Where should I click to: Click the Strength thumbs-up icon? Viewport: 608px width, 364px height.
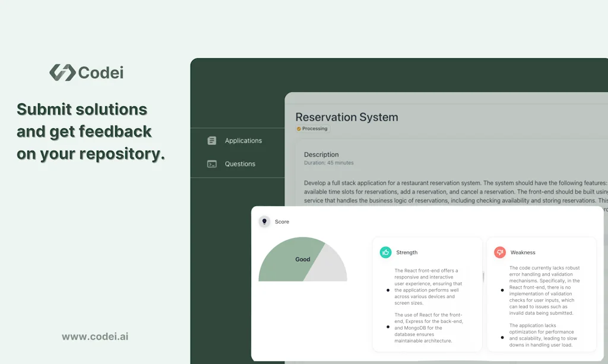click(387, 252)
